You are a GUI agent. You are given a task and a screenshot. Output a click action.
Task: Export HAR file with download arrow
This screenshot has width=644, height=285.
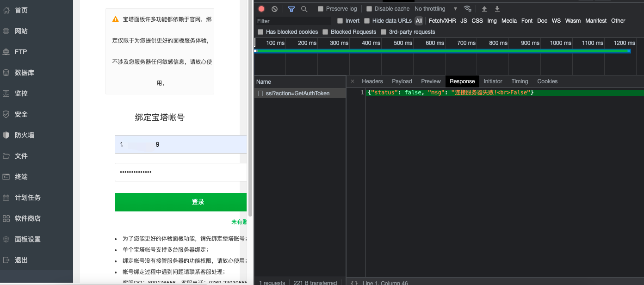497,9
